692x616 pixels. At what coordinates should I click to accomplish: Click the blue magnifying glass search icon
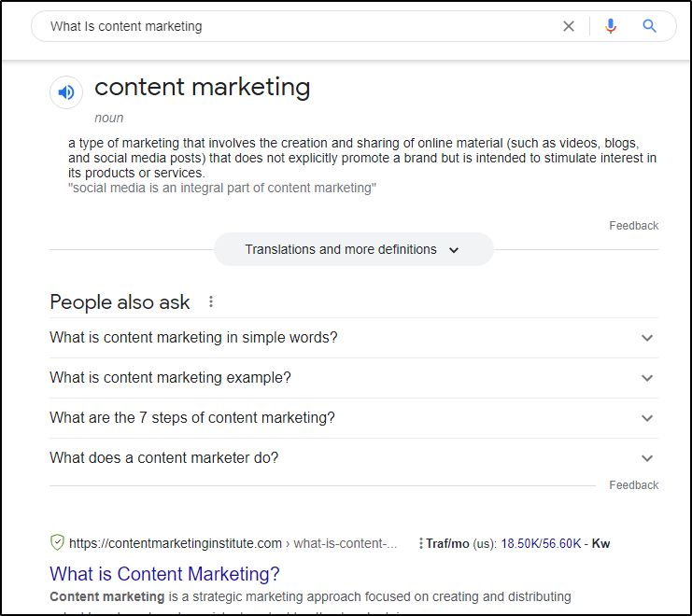click(650, 26)
